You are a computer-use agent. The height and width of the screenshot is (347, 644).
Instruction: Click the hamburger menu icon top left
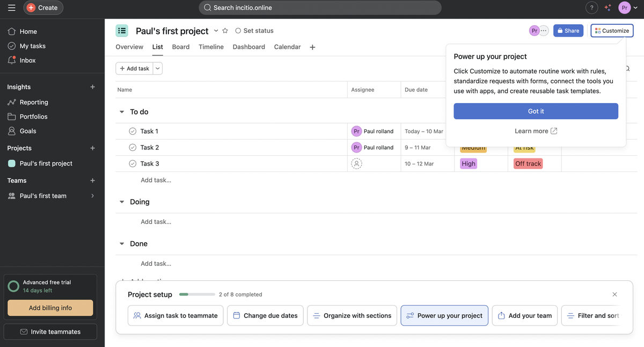(11, 8)
